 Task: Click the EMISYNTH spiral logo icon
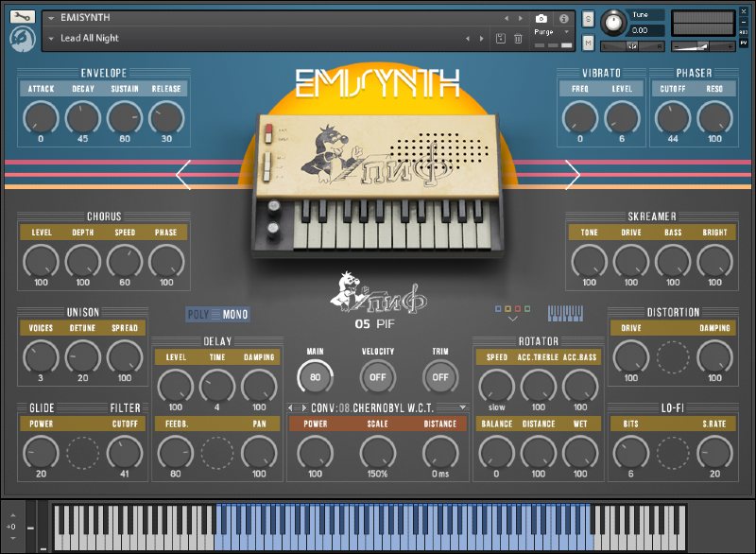pyautogui.click(x=23, y=39)
